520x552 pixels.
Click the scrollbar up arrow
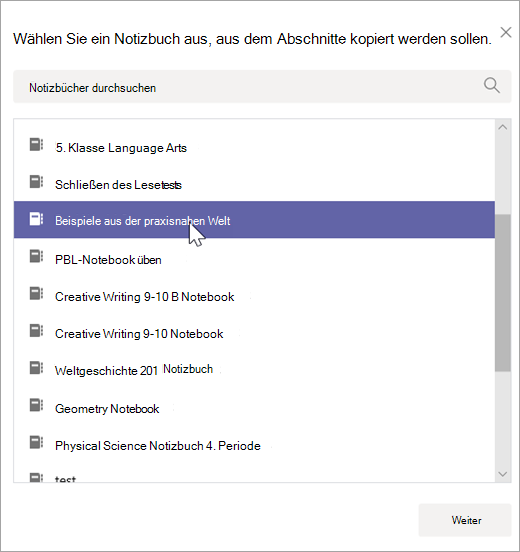(503, 127)
